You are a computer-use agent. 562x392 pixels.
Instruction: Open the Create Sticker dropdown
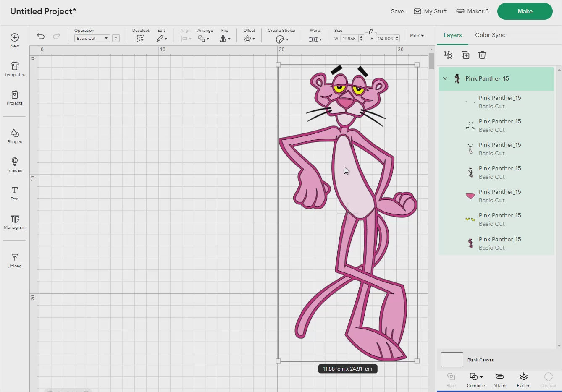(282, 39)
